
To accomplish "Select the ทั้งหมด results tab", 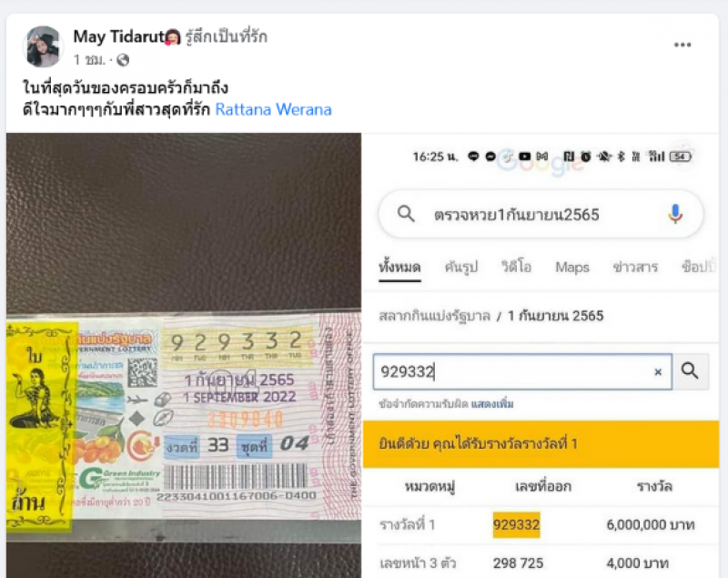I will point(399,268).
